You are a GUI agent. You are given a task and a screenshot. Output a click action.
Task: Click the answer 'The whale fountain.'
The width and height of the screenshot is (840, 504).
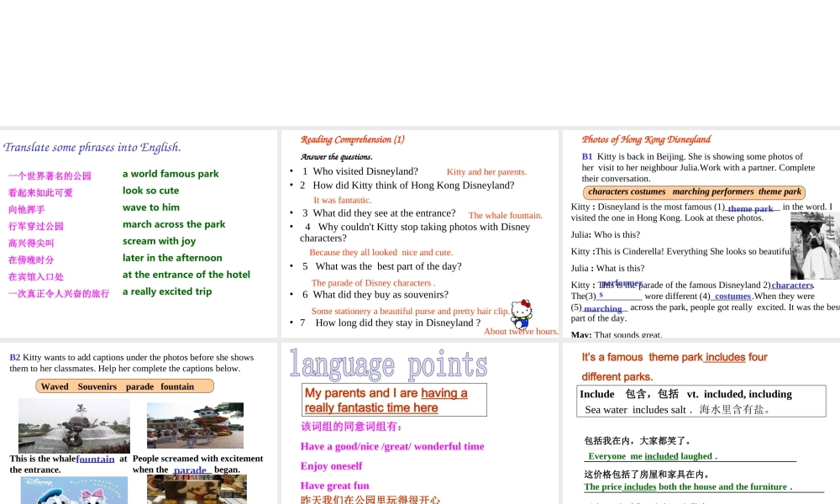click(x=505, y=215)
